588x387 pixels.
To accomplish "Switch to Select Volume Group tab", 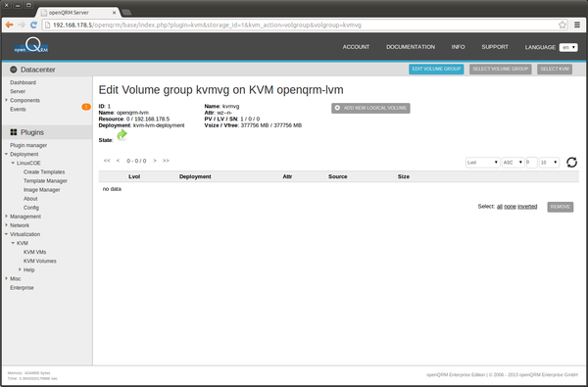I will tap(500, 69).
